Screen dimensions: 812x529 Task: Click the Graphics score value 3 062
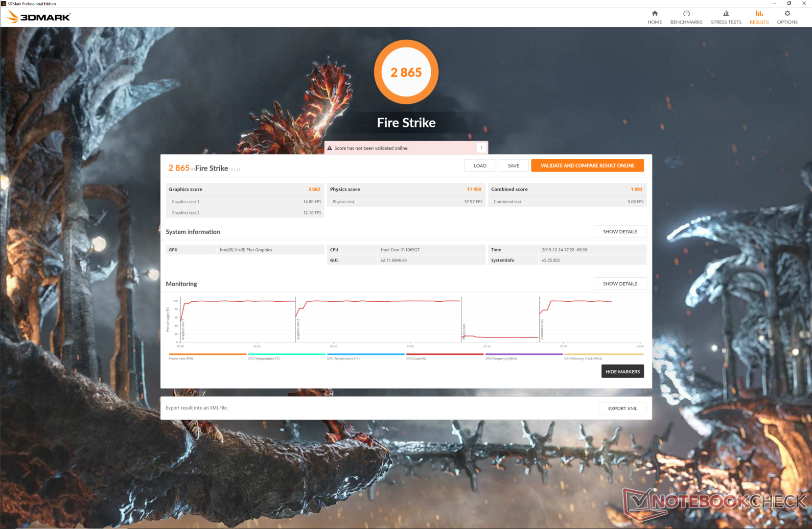pos(314,190)
